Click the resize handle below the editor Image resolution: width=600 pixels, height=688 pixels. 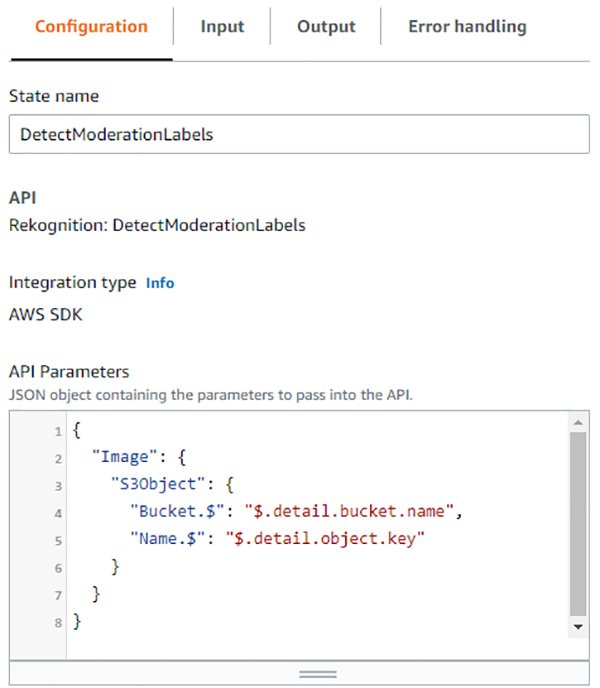pos(318,674)
